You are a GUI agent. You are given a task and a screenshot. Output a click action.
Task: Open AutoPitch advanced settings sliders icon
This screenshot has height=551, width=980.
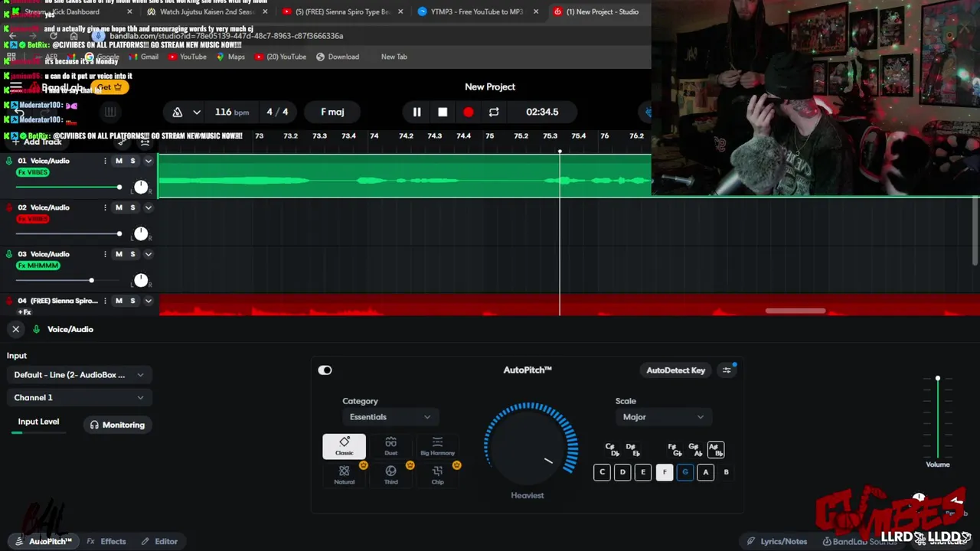[727, 370]
